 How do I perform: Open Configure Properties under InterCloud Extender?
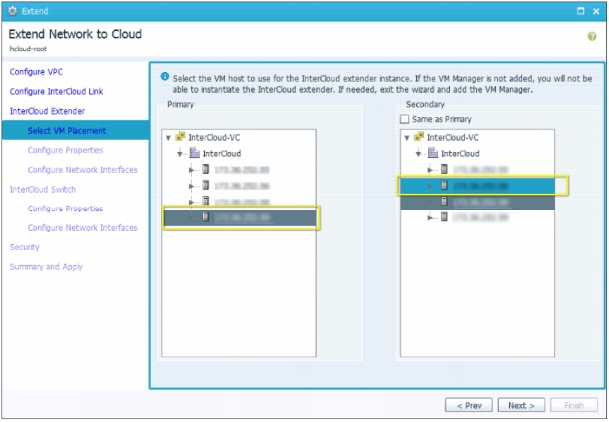pyautogui.click(x=65, y=150)
